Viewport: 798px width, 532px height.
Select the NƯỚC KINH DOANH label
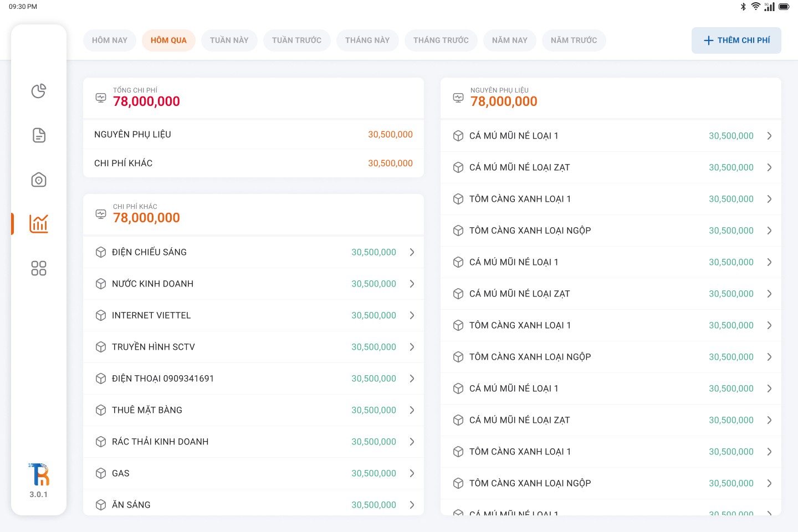[152, 284]
